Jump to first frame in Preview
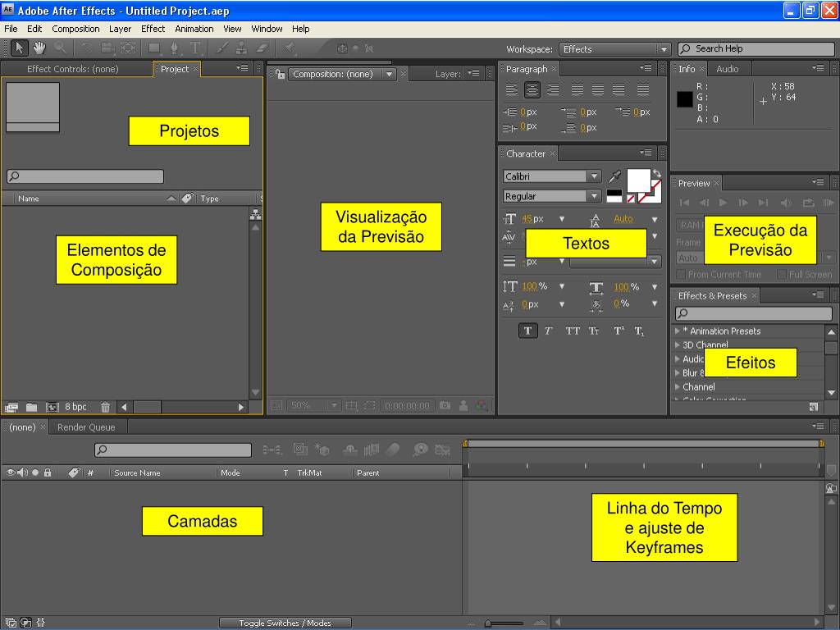840x630 pixels. click(684, 203)
